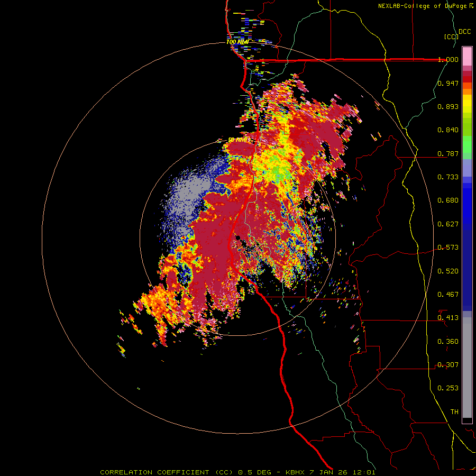This screenshot has width=476, height=476.
Task: Select the 0.627 scale value
Action: [448, 224]
